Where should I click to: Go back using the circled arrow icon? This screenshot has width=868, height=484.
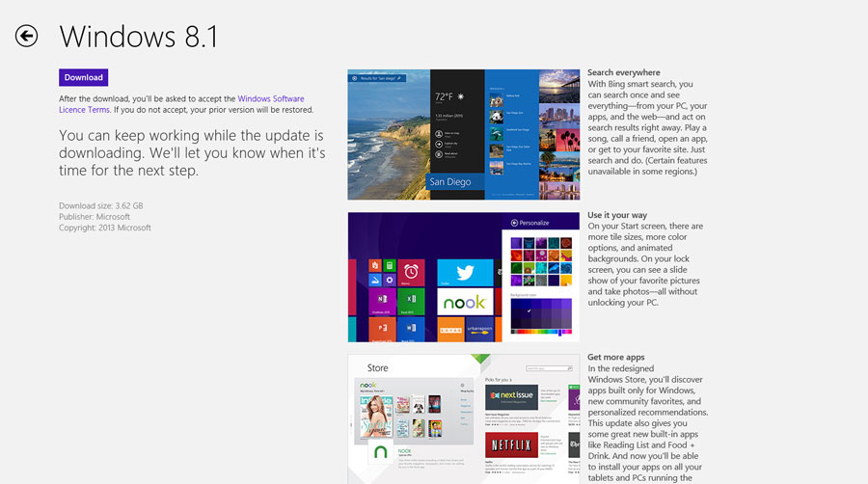27,36
